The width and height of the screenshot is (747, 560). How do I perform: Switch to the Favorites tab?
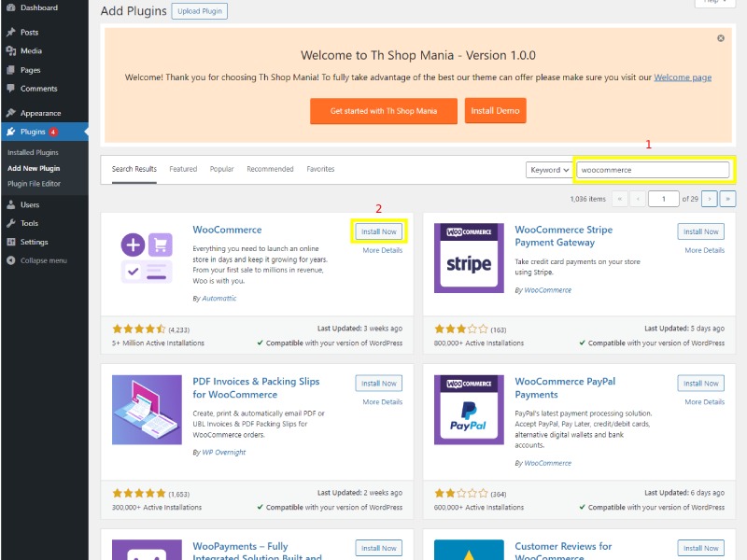click(x=320, y=169)
